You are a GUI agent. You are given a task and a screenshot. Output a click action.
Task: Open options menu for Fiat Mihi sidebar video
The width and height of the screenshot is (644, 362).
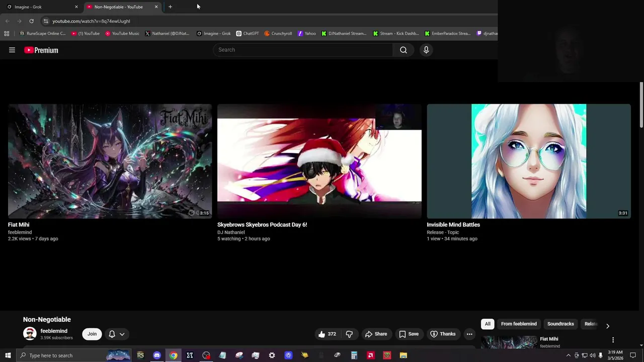click(x=613, y=340)
